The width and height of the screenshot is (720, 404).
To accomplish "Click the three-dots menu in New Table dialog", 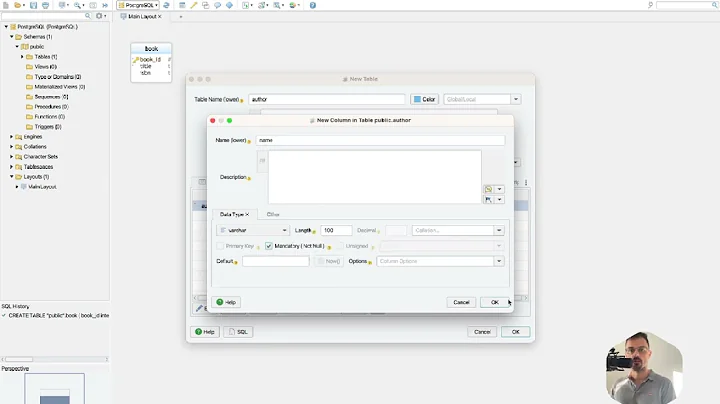I will [526, 182].
